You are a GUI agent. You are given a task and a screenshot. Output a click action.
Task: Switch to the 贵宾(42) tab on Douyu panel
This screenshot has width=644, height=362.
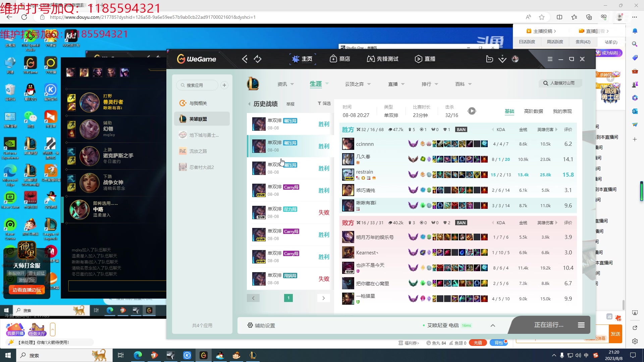click(583, 42)
